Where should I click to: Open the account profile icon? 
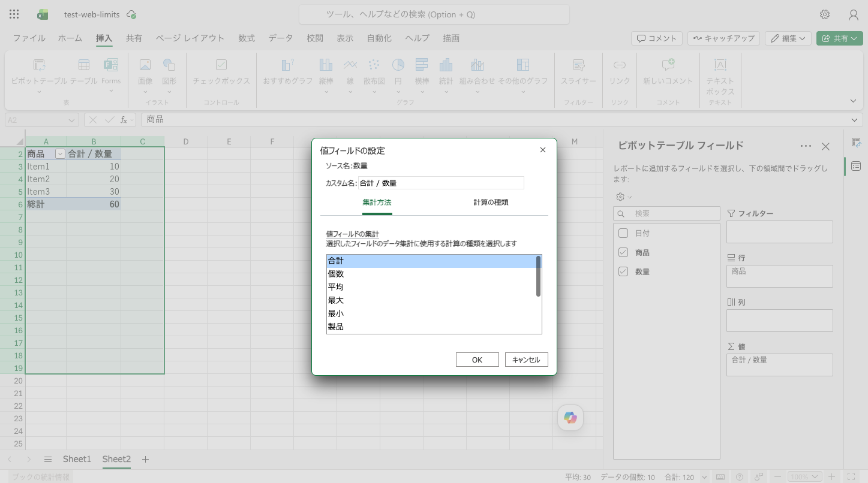point(854,14)
